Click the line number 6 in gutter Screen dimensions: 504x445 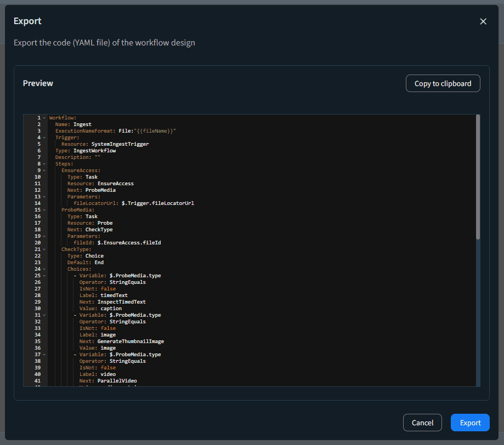pyautogui.click(x=39, y=151)
